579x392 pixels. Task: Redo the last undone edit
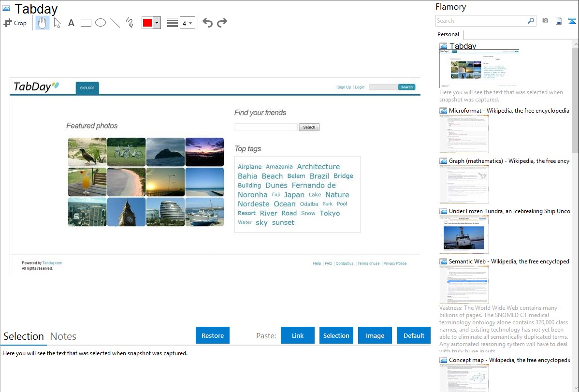point(222,23)
